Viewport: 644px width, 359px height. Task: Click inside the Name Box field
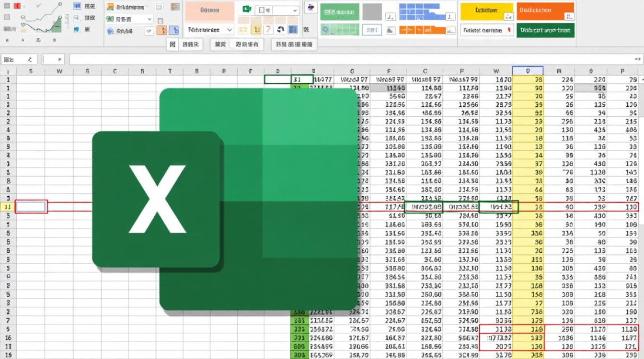(19, 59)
